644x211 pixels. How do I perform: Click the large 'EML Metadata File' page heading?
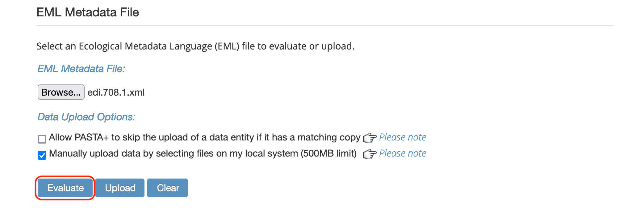click(88, 12)
